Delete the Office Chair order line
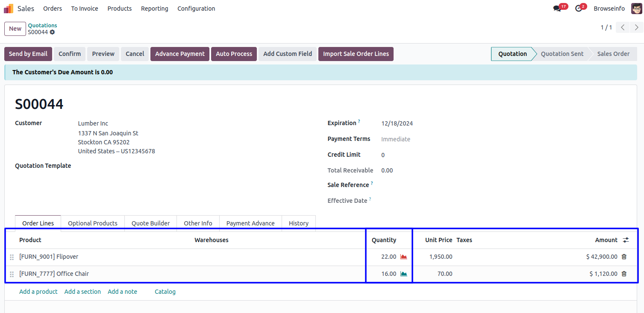This screenshot has height=313, width=644. point(624,274)
